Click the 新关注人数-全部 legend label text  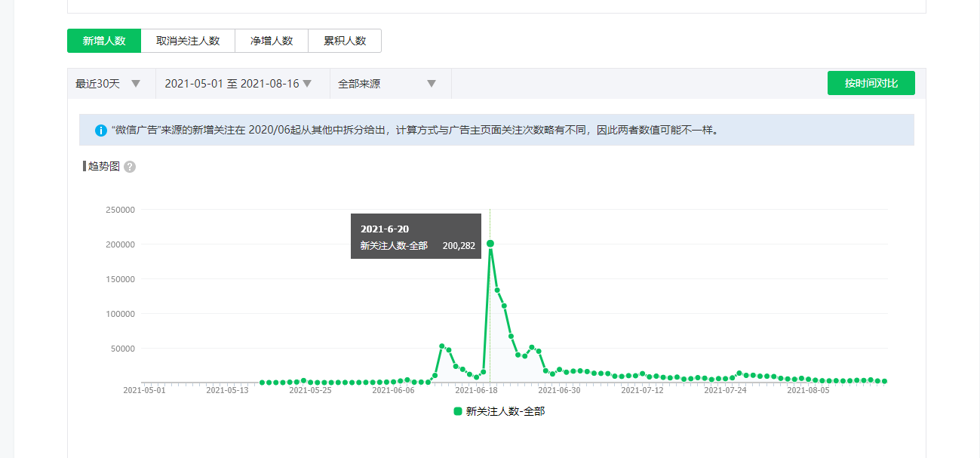(505, 411)
